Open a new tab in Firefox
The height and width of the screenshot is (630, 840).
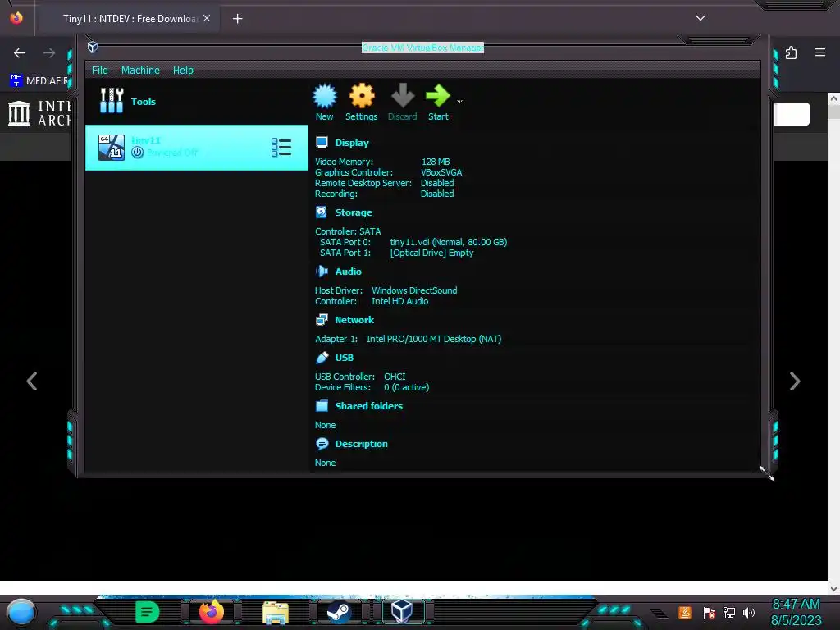(237, 19)
